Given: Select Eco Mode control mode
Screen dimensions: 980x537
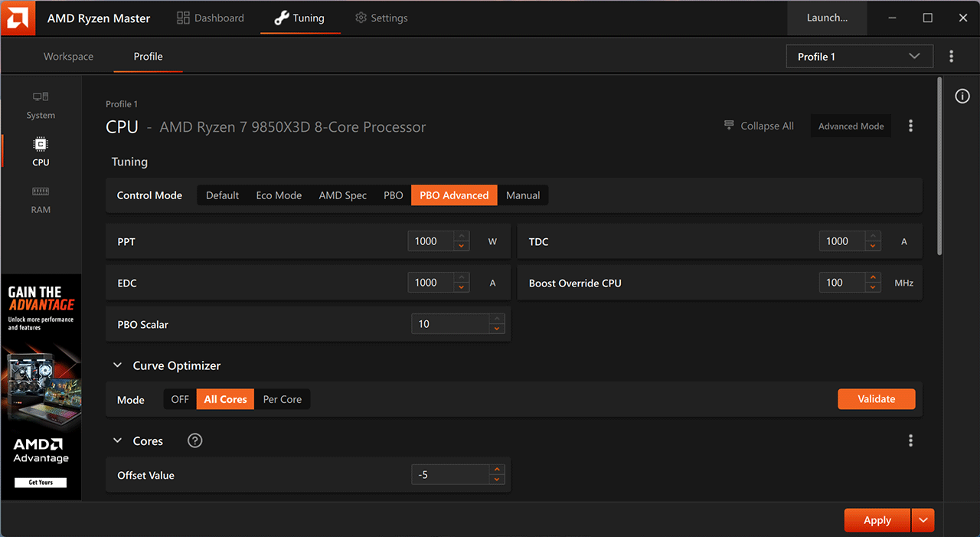Looking at the screenshot, I should (x=279, y=195).
